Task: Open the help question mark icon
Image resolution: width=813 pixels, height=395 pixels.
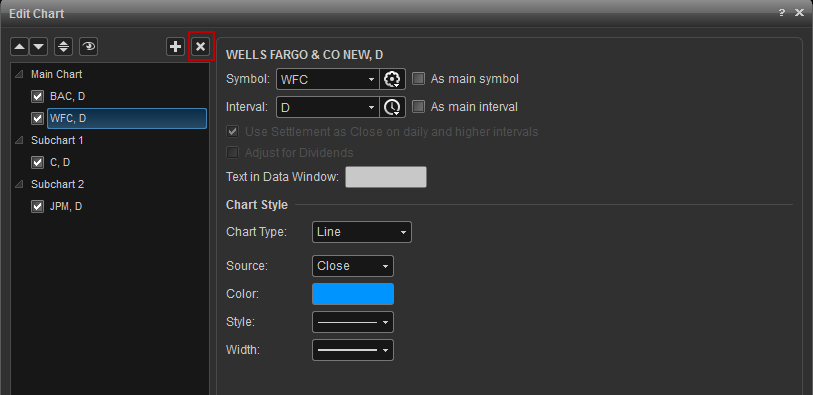Action: point(782,13)
